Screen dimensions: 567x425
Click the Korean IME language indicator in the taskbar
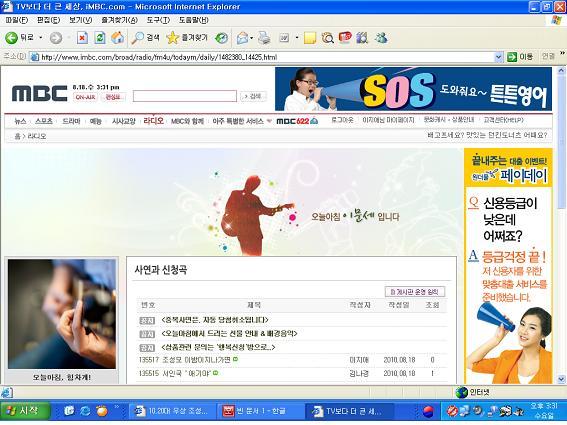tap(428, 411)
